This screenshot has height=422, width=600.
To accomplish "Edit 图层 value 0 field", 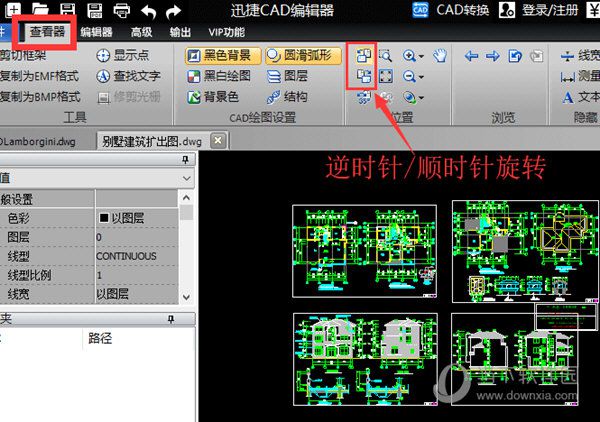I will 136,237.
